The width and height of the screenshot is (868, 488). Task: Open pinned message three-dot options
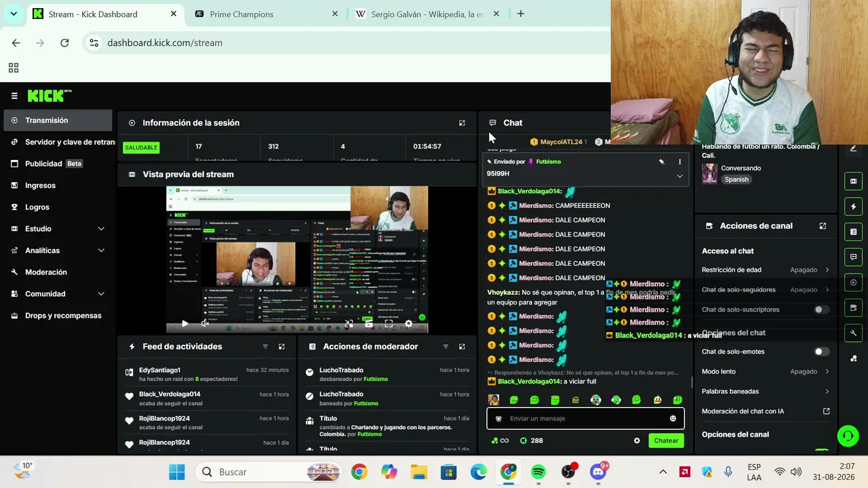click(x=679, y=162)
